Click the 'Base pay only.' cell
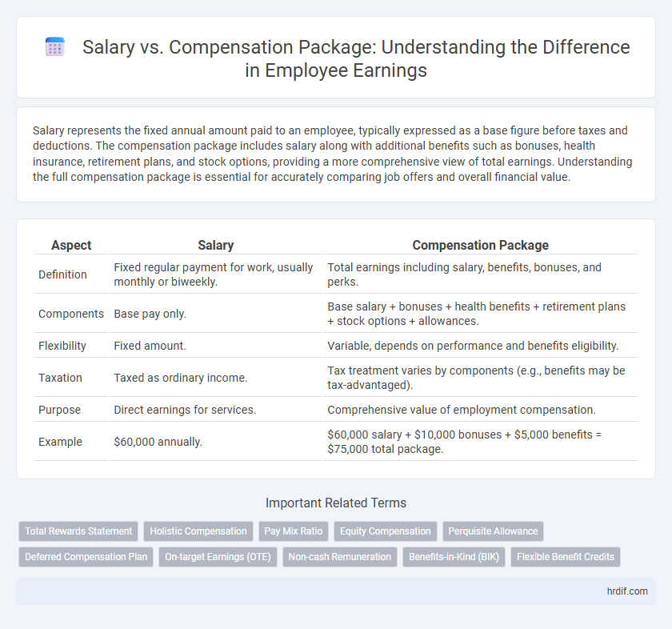The image size is (672, 629). tap(215, 314)
